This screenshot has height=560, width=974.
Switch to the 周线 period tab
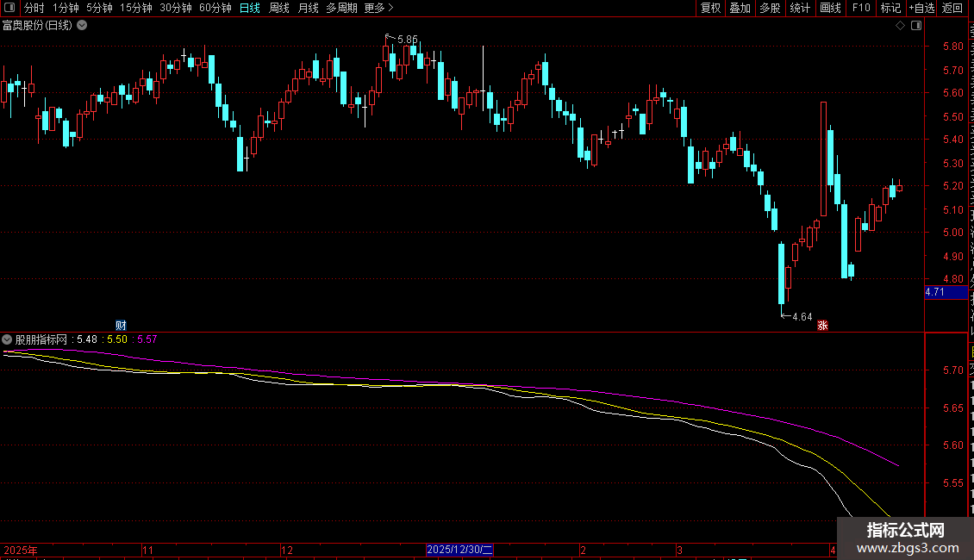(279, 8)
